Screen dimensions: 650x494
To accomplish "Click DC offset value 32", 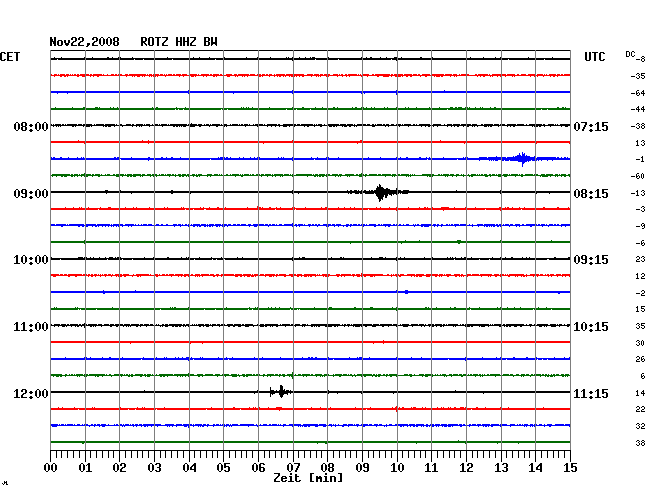I will [640, 426].
